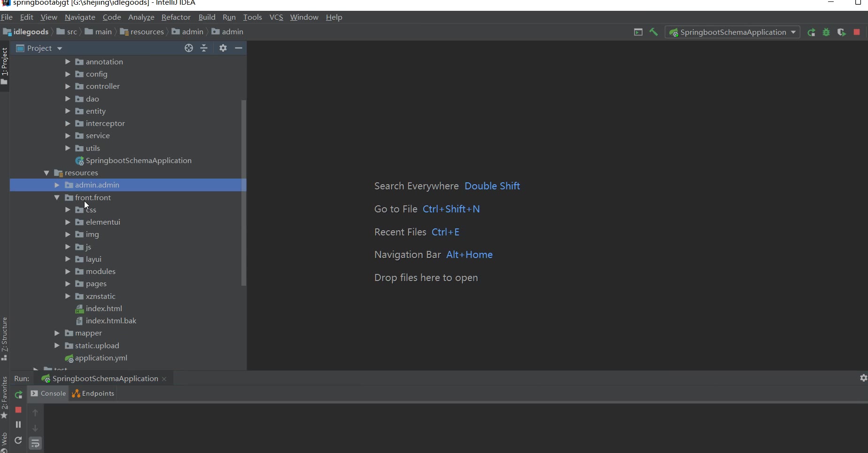Collapse the front.front folder

point(57,197)
